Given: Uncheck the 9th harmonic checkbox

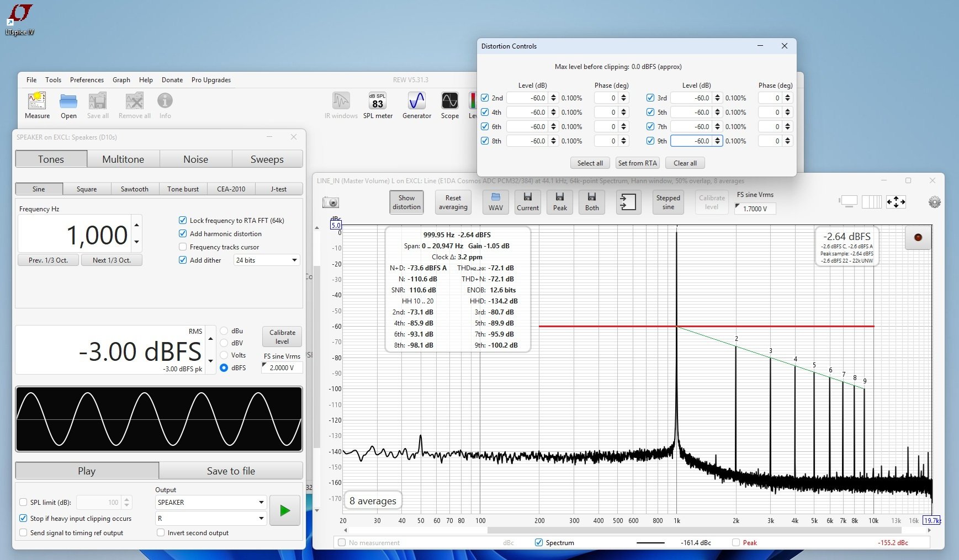Looking at the screenshot, I should click(650, 141).
